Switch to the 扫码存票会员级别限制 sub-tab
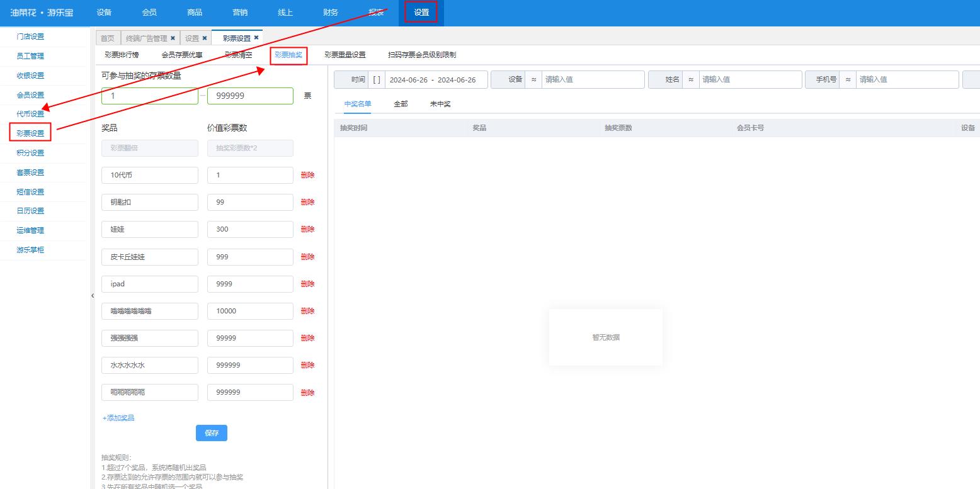Viewport: 980px width, 489px height. coord(422,55)
